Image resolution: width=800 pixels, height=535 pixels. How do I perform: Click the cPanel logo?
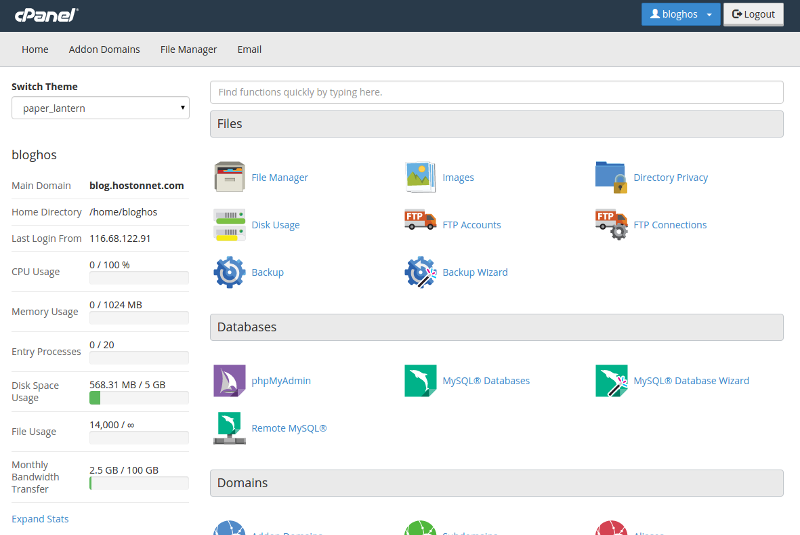(x=46, y=15)
